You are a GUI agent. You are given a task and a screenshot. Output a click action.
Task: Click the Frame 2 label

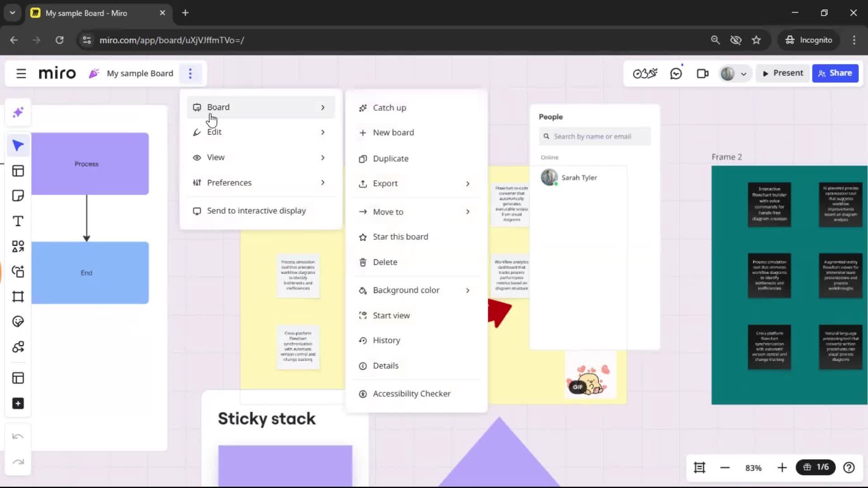[x=726, y=157]
